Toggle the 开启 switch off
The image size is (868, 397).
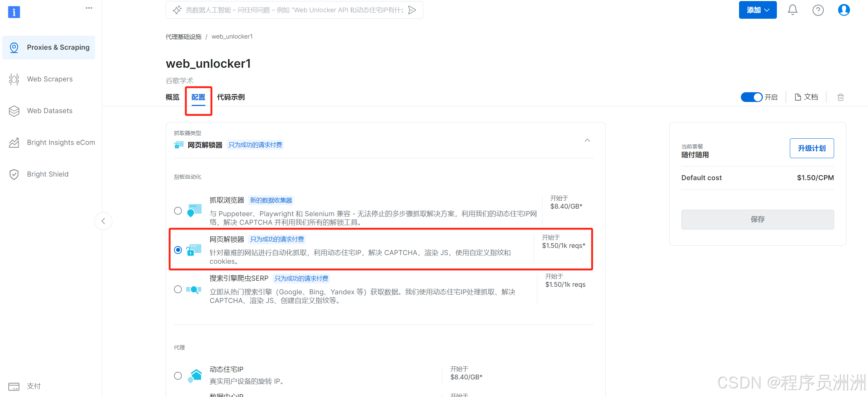751,97
